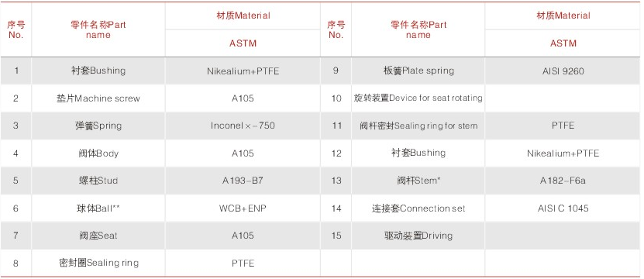
Task: Click the Body part name cell
Action: (98, 153)
